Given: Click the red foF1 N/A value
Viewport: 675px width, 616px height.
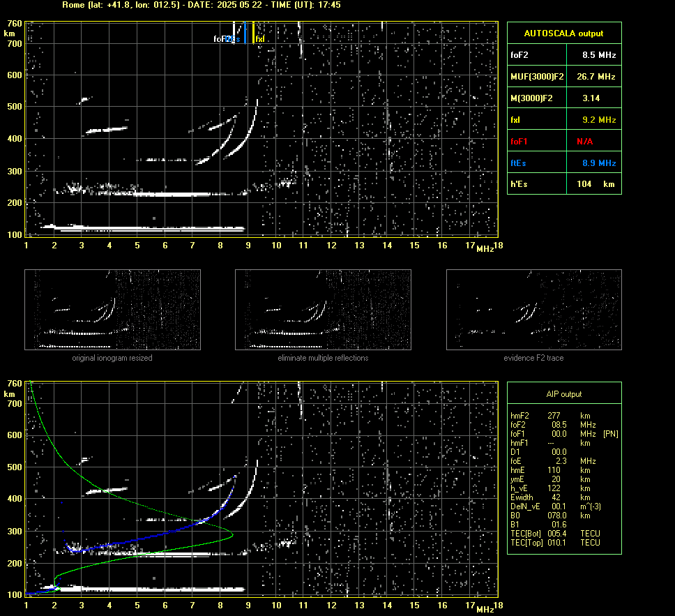Looking at the screenshot, I should point(584,142).
